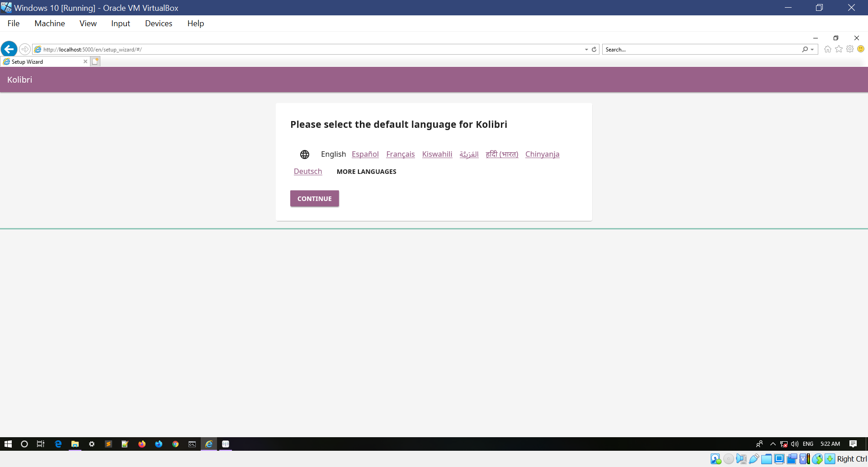The height and width of the screenshot is (467, 868).
Task: Click the Home icon in Internet Explorer
Action: 827,49
